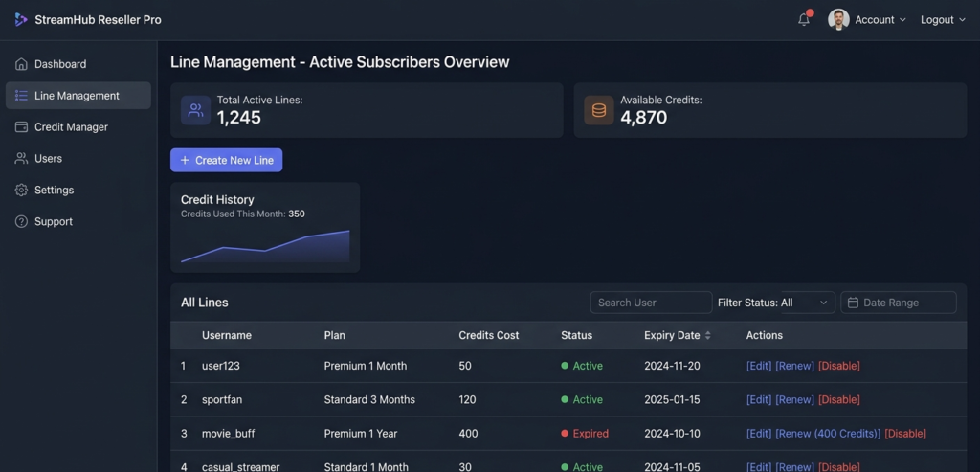Click the Credits Cost column header
The height and width of the screenshot is (472, 980).
489,335
